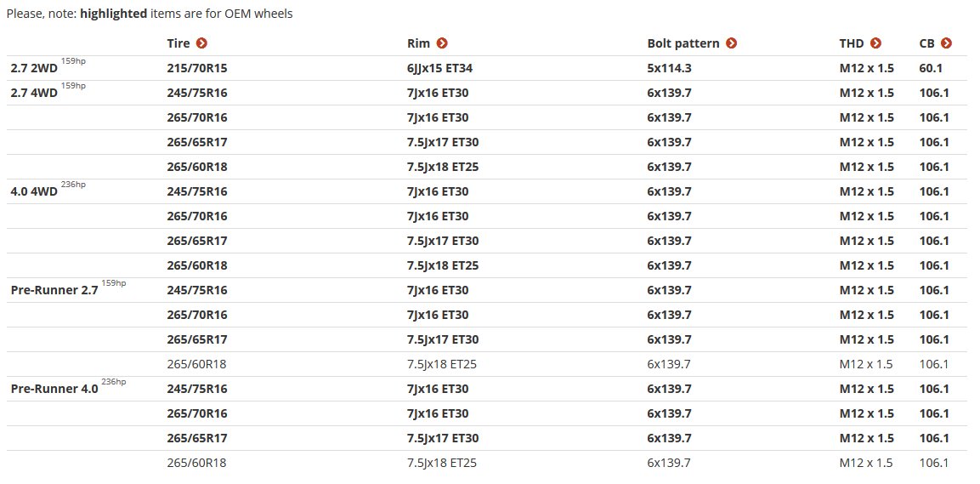Click the arrow icon beside Bolt pattern
Screen dimensions: 980x484
tap(731, 43)
